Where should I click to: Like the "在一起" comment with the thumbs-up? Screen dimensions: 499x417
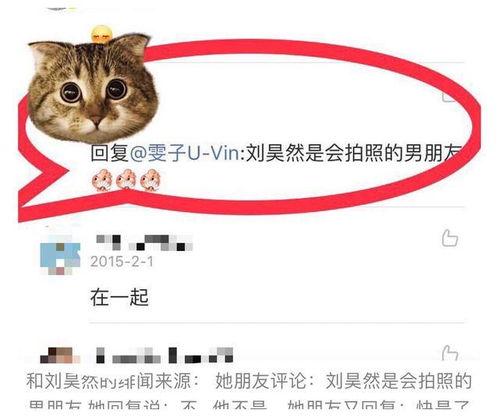pos(450,238)
